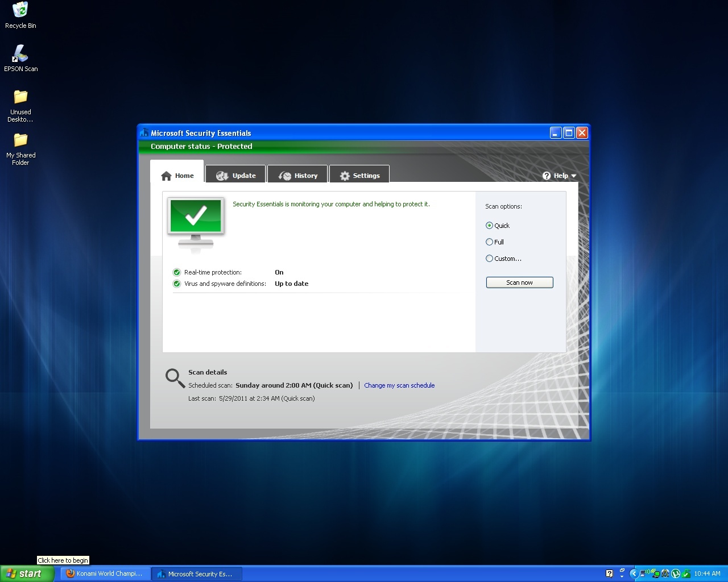Click the green protected monitor status icon

(x=196, y=223)
